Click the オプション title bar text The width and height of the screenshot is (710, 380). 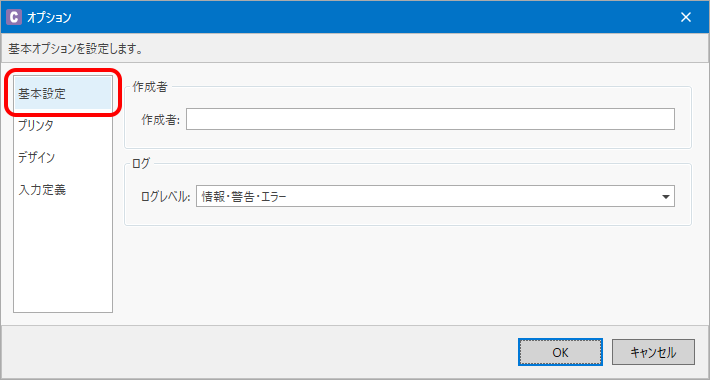[x=49, y=18]
